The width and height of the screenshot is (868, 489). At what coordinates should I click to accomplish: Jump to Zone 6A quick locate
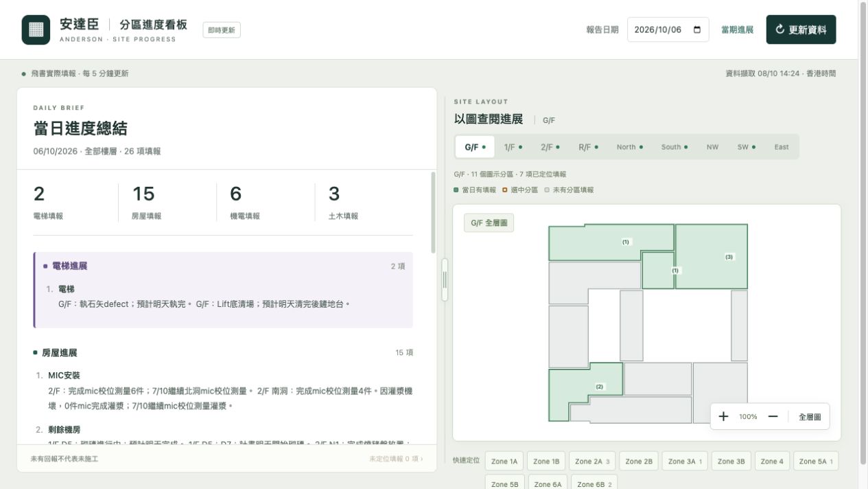tap(547, 484)
